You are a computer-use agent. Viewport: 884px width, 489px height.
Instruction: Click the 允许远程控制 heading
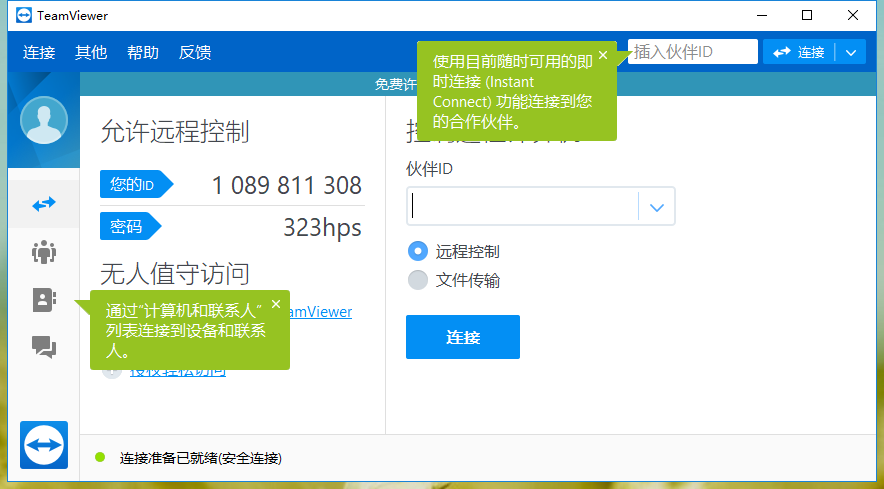(175, 131)
